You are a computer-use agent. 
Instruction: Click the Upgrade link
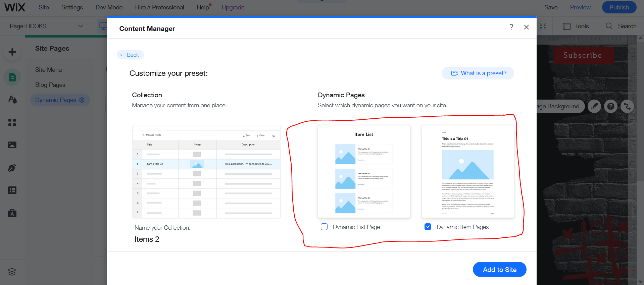(x=233, y=7)
